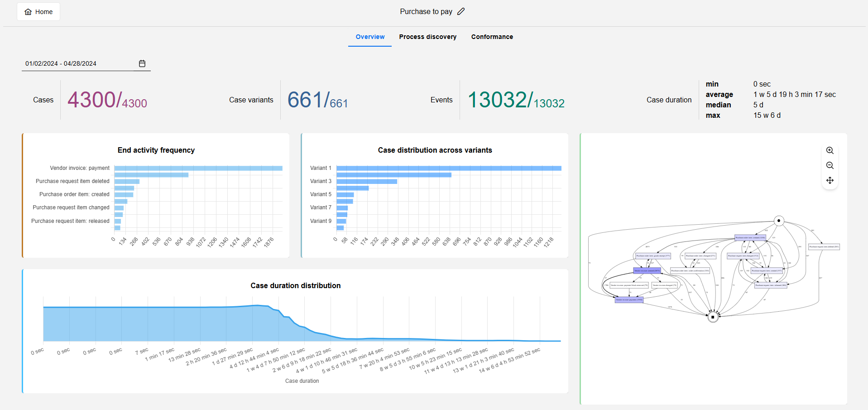Click the Variant 1 bar in chart
The height and width of the screenshot is (410, 868).
tap(448, 168)
